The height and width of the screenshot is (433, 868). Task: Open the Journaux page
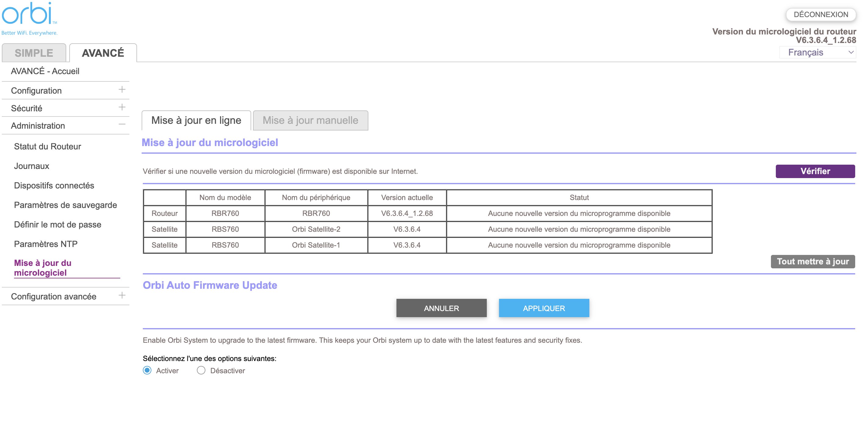32,166
